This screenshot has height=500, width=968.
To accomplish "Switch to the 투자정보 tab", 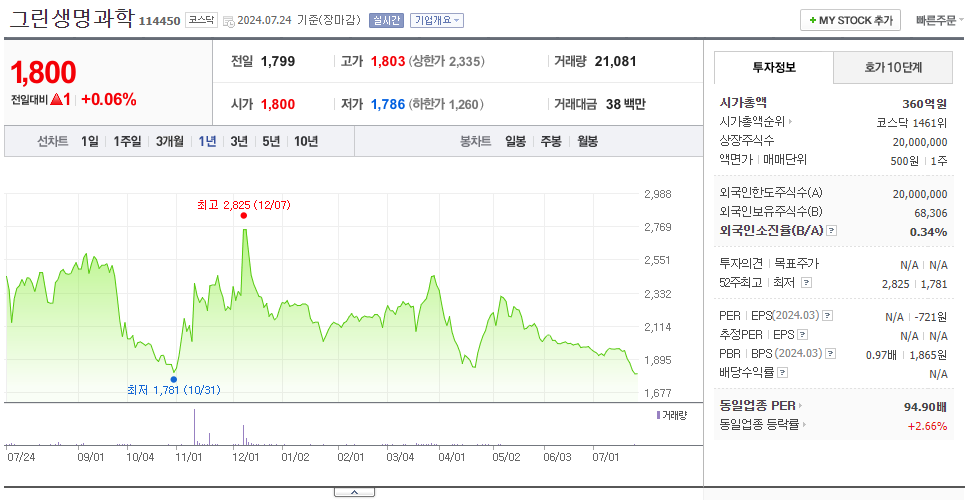I will [x=774, y=68].
